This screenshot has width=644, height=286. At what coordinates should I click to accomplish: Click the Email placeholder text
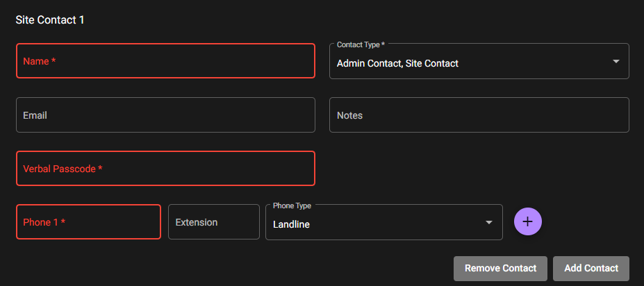[35, 115]
